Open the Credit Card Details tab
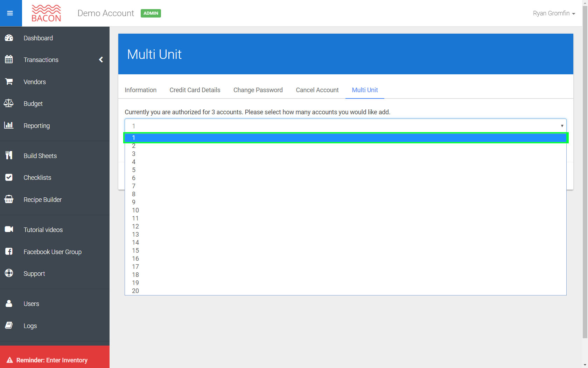Viewport: 588px width, 368px height. [195, 90]
